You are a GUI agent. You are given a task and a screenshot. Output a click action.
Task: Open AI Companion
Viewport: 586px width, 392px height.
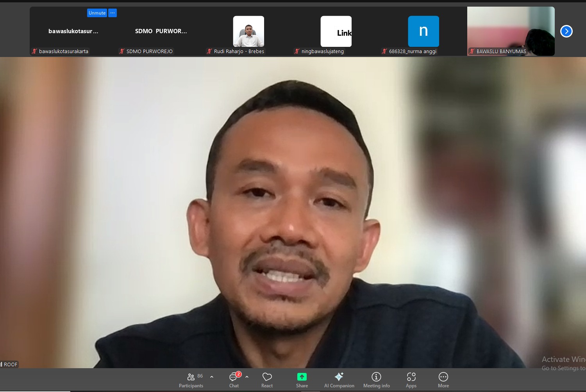click(339, 379)
